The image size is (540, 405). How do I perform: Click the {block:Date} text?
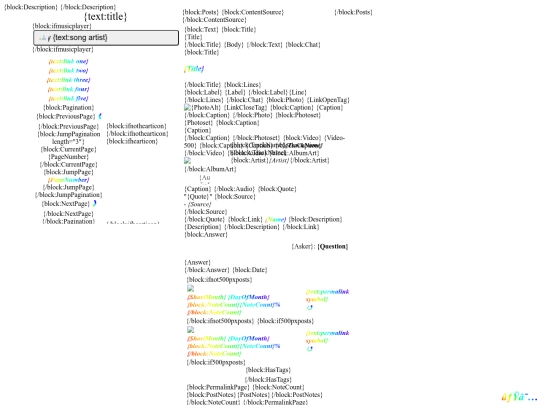pyautogui.click(x=250, y=270)
